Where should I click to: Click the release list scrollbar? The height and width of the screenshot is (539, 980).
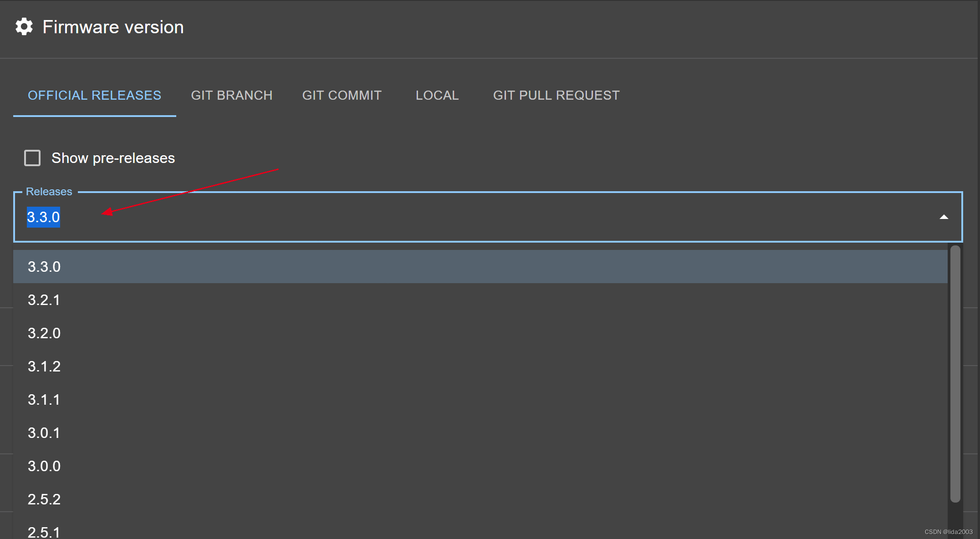pyautogui.click(x=955, y=373)
